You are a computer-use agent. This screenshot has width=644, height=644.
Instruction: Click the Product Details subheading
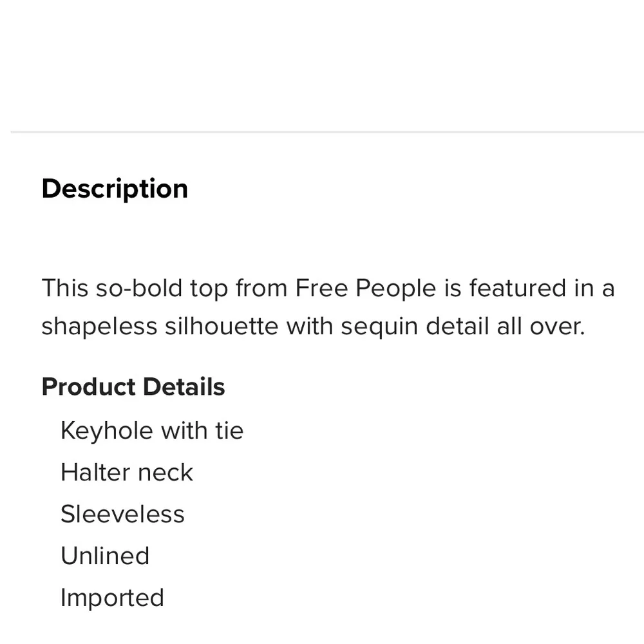click(x=133, y=387)
